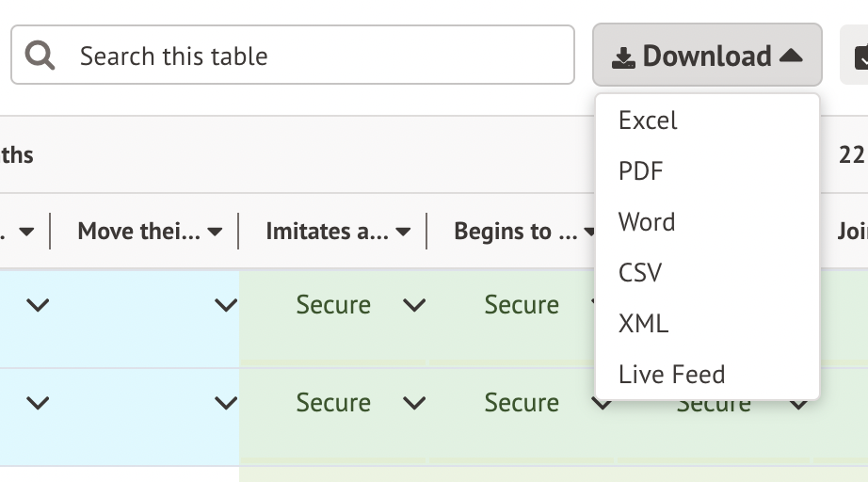The width and height of the screenshot is (868, 482).
Task: Collapse the Download dropdown button
Action: pos(707,56)
